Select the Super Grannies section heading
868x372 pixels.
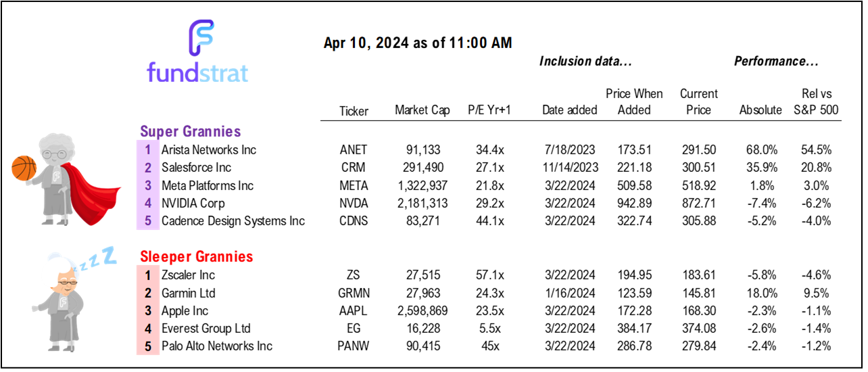click(190, 131)
